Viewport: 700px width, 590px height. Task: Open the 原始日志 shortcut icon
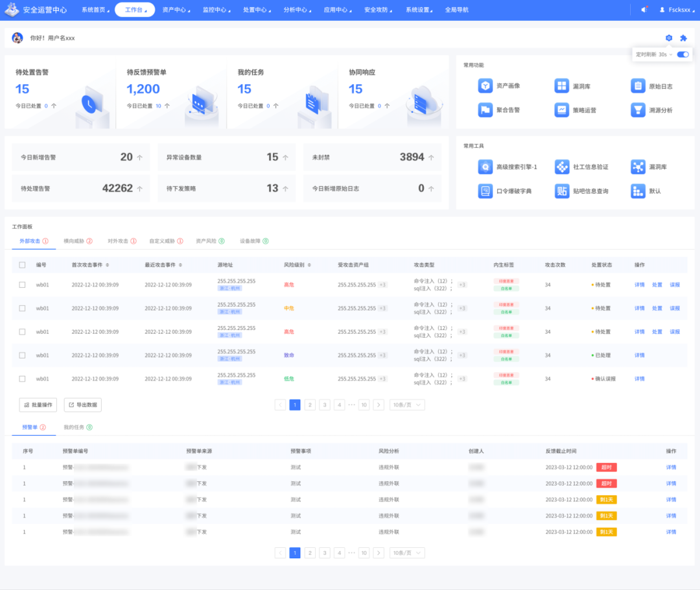pyautogui.click(x=638, y=86)
